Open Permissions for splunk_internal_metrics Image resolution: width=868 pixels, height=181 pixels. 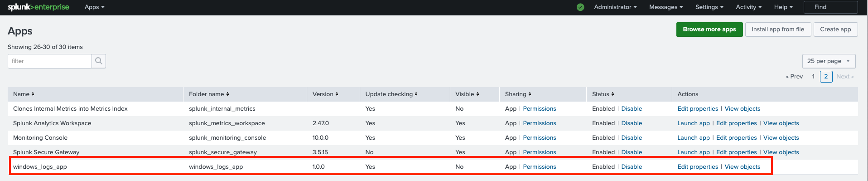pyautogui.click(x=539, y=108)
